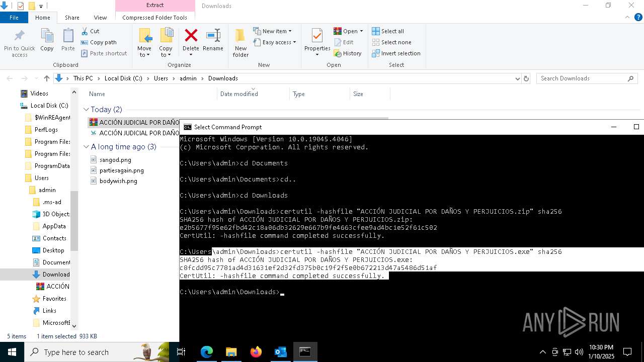Open the Move to menu
Image resolution: width=644 pixels, height=362 pixels.
pos(144,43)
